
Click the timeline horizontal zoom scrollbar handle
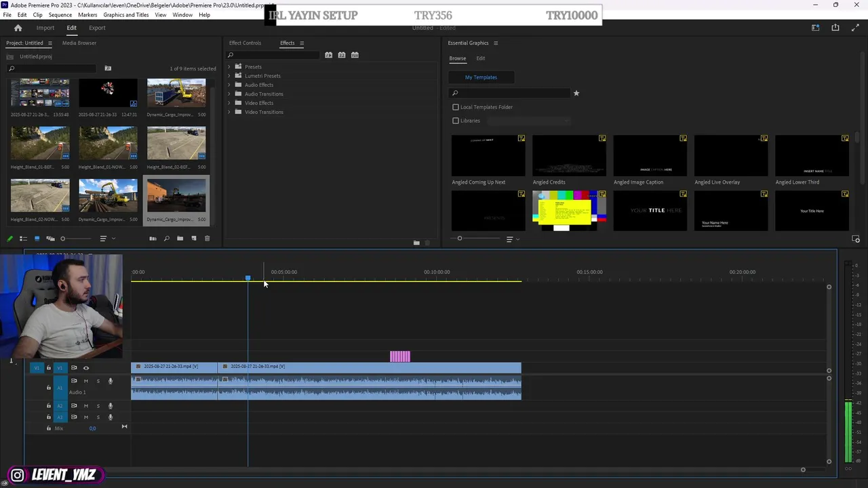pos(803,470)
